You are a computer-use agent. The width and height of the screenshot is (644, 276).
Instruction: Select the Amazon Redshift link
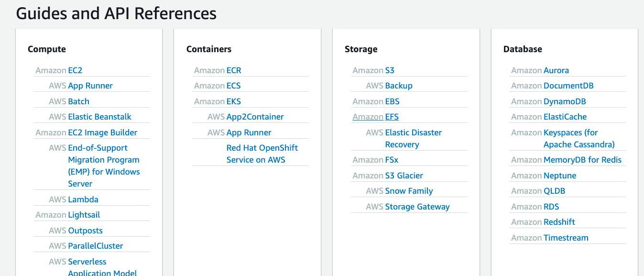click(559, 222)
